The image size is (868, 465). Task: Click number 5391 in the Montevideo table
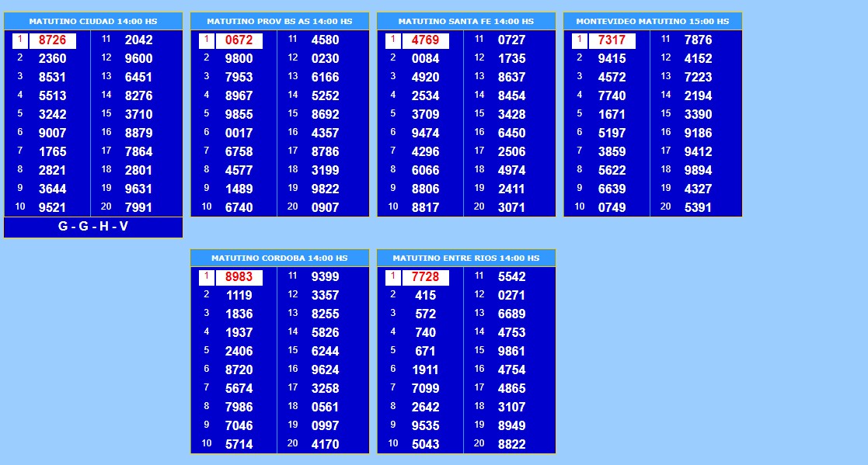[x=698, y=208]
